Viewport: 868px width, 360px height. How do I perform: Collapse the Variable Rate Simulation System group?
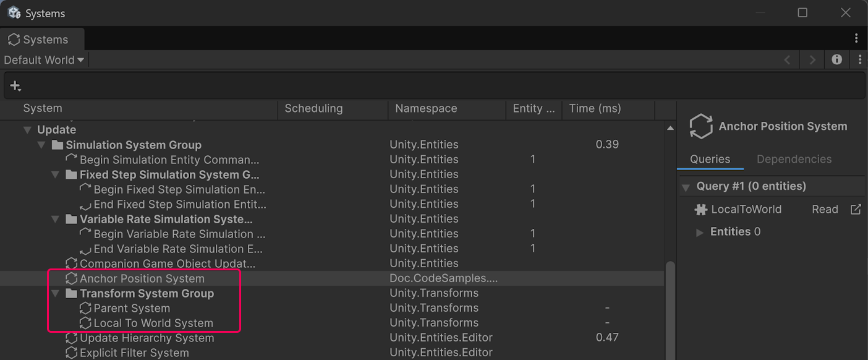coord(55,219)
